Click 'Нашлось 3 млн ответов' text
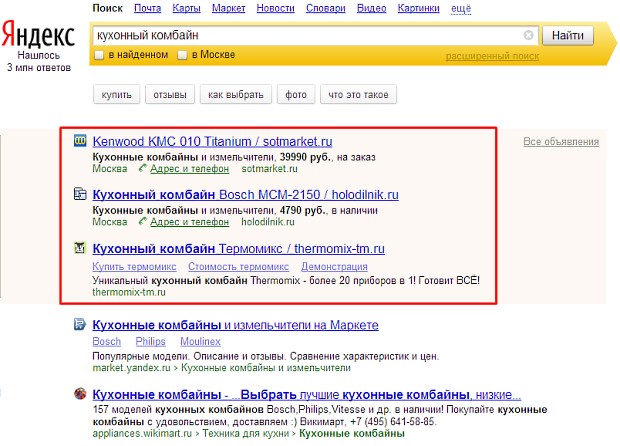Image resolution: width=620 pixels, height=446 pixels. coord(39,61)
